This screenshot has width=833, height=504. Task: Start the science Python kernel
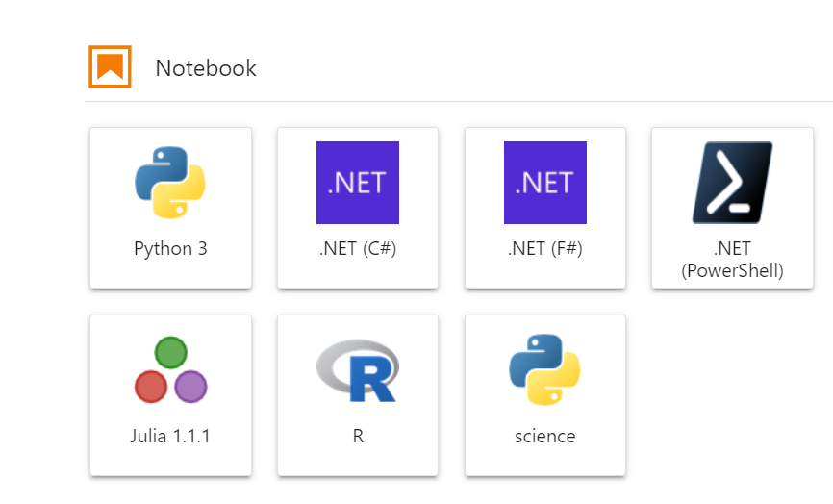coord(545,395)
